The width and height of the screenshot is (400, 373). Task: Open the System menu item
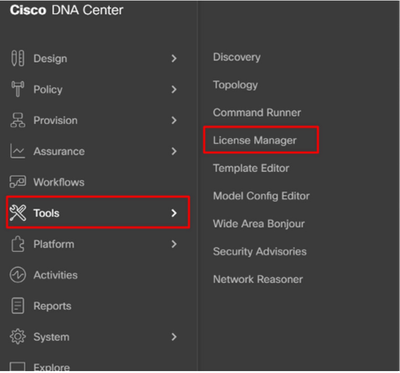coord(51,337)
